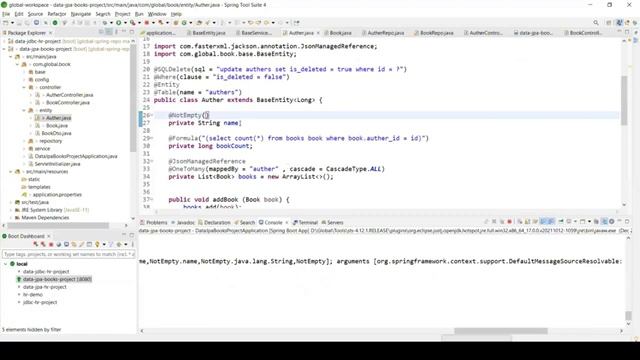Viewport: 640px width, 360px height.
Task: Collapse the local node in Boot Dashboard
Action: click(5, 264)
